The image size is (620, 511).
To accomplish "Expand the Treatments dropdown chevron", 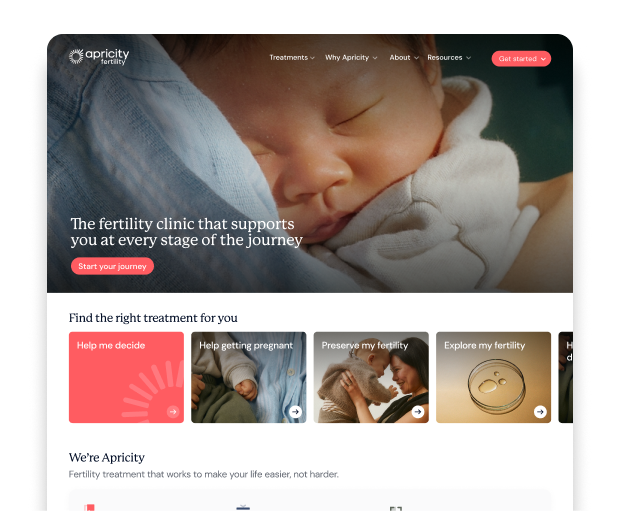I will pos(312,58).
